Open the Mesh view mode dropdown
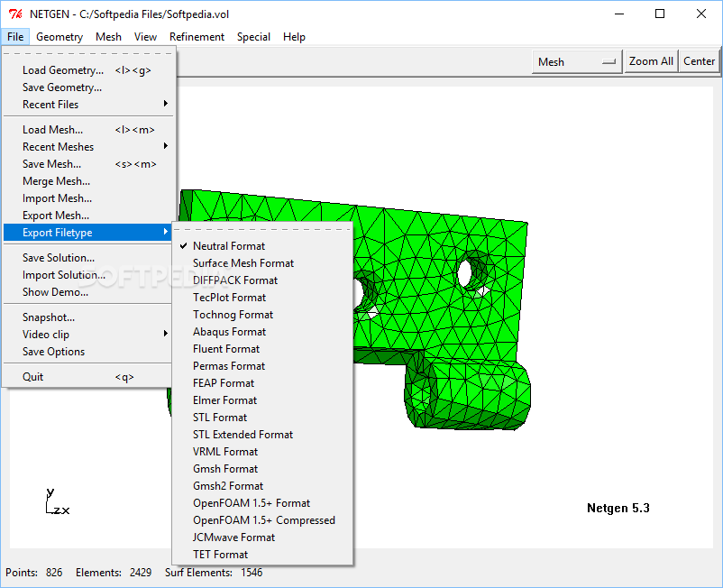723x588 pixels. pyautogui.click(x=577, y=61)
